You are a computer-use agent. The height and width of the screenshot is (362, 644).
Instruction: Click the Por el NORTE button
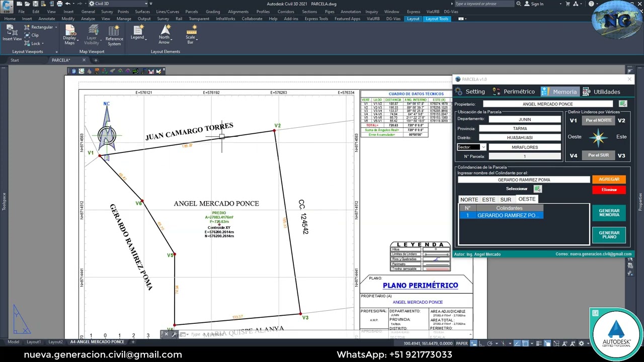pyautogui.click(x=598, y=121)
